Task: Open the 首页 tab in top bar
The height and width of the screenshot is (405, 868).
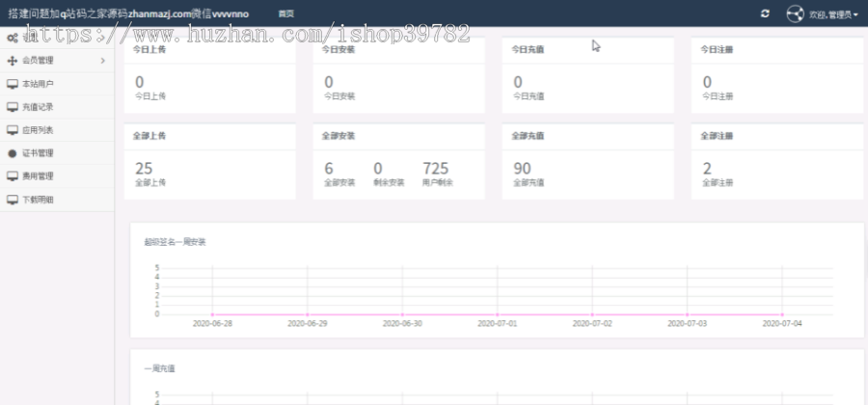Action: pos(285,14)
